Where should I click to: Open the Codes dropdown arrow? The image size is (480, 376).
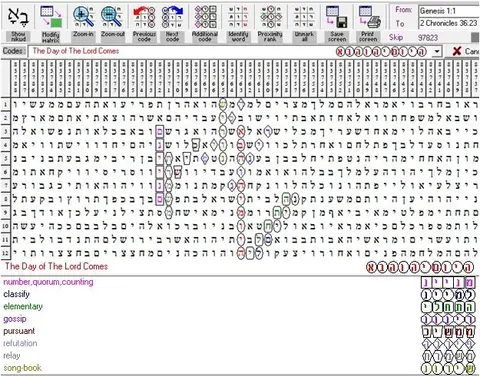coord(437,52)
